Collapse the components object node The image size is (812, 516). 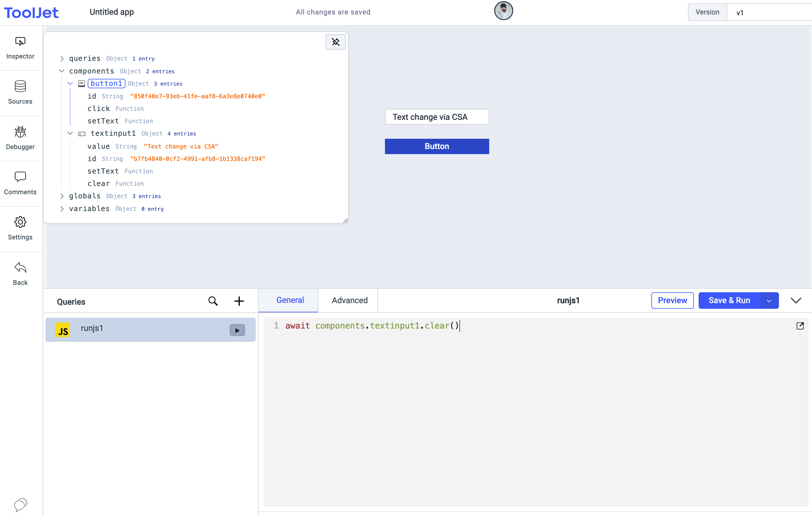pos(62,71)
